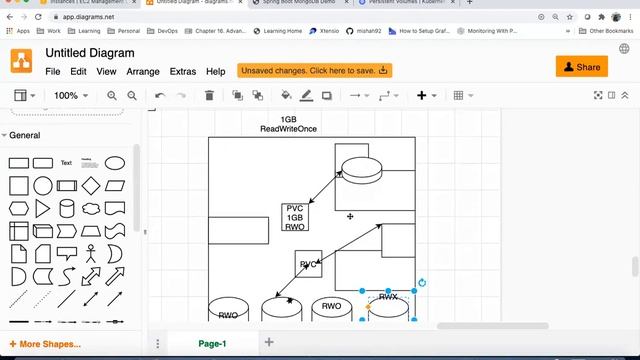Screen dimensions: 640x360
Task: Undo the last diagram action
Action: 160,96
